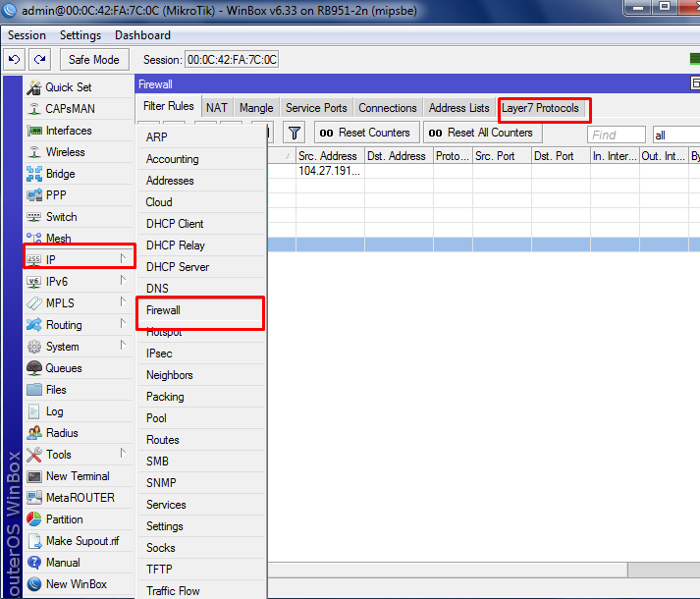Choose Routes from IP submenu

(x=201, y=440)
